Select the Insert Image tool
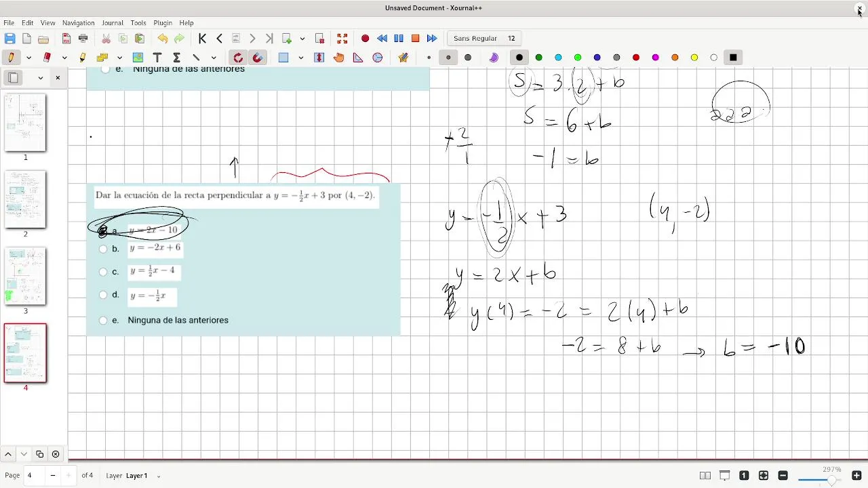The width and height of the screenshot is (868, 488). coord(138,58)
